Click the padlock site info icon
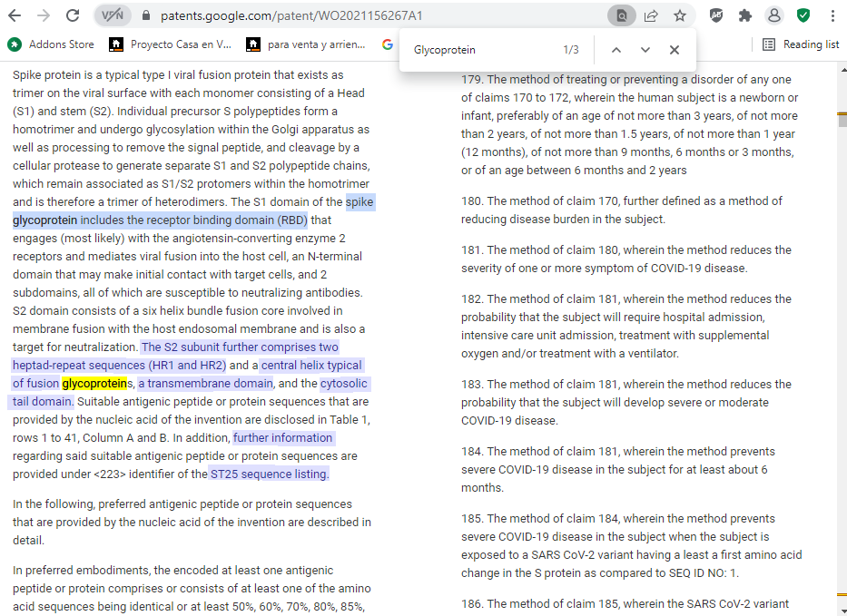Screen dimensions: 847x616 [144, 15]
